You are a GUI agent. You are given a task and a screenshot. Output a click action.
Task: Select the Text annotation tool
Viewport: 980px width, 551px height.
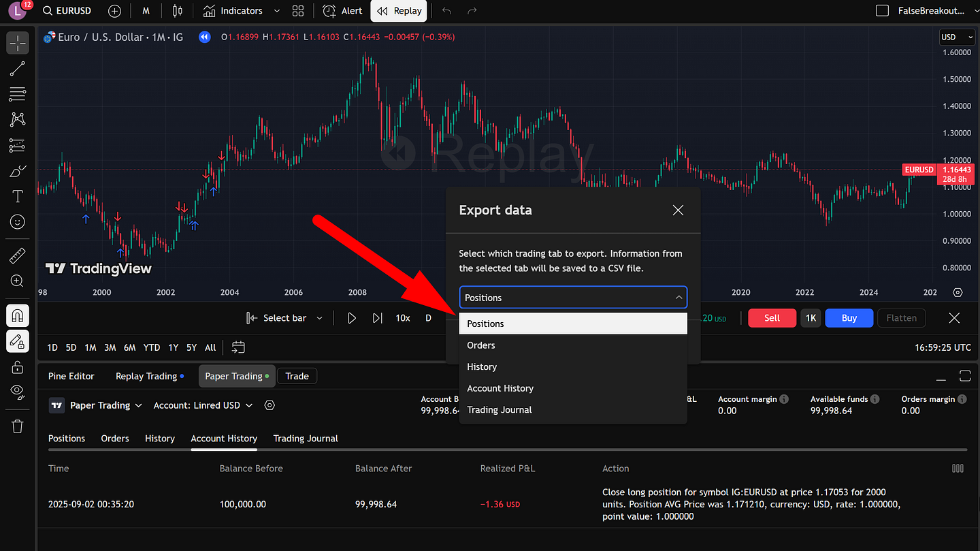click(18, 196)
